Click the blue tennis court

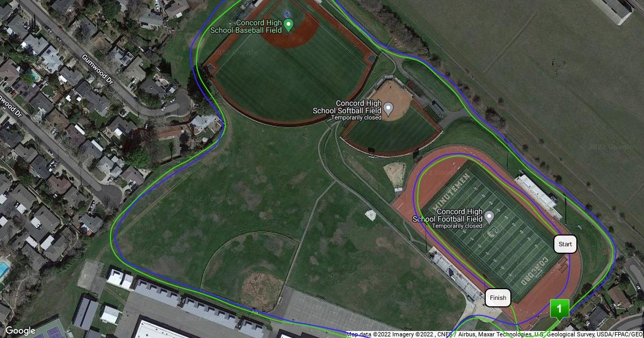click(x=49, y=329)
